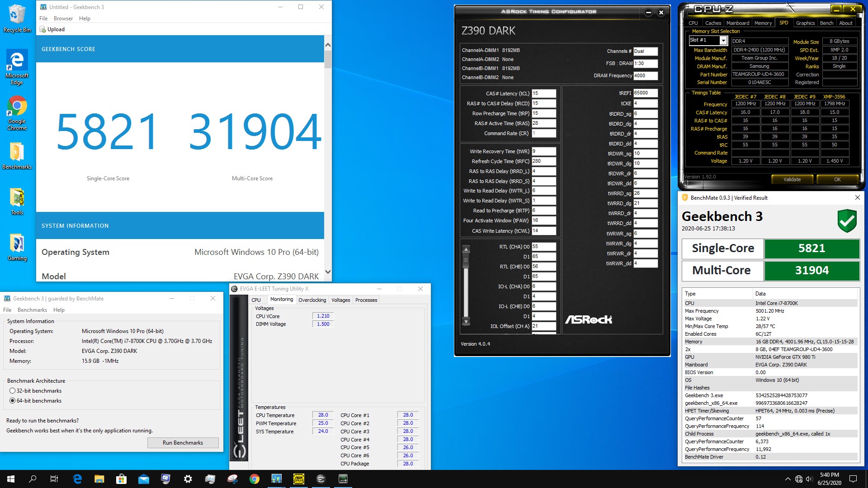Screen dimensions: 868x488
Task: Open Help menu in guarded Geekbench window
Action: [59, 310]
